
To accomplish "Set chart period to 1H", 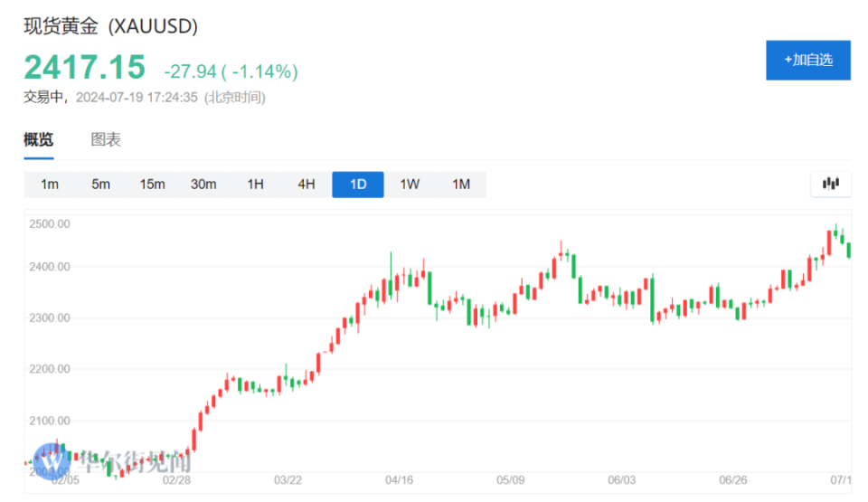I will pyautogui.click(x=255, y=185).
